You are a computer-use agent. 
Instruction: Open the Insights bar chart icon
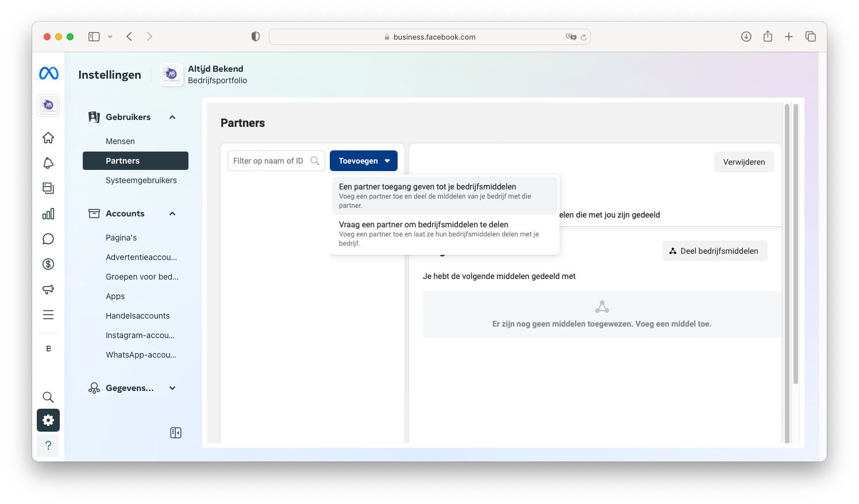coord(48,214)
